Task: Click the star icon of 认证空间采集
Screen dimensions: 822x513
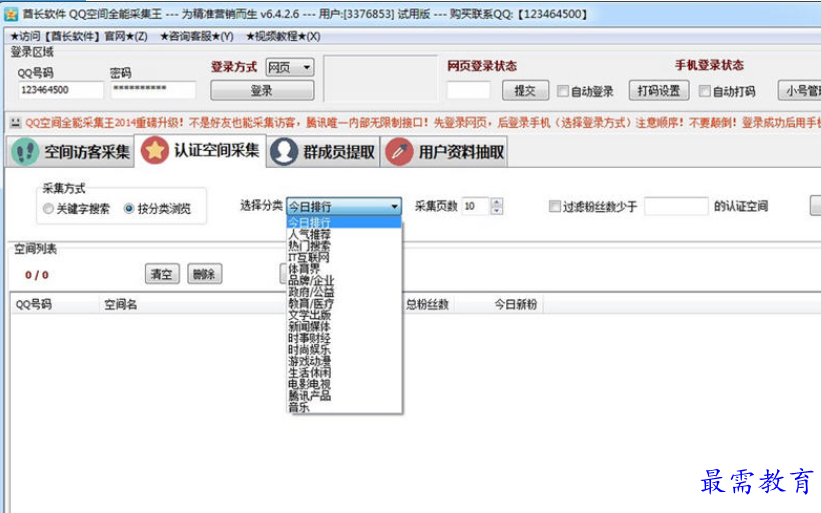Action: coord(155,150)
